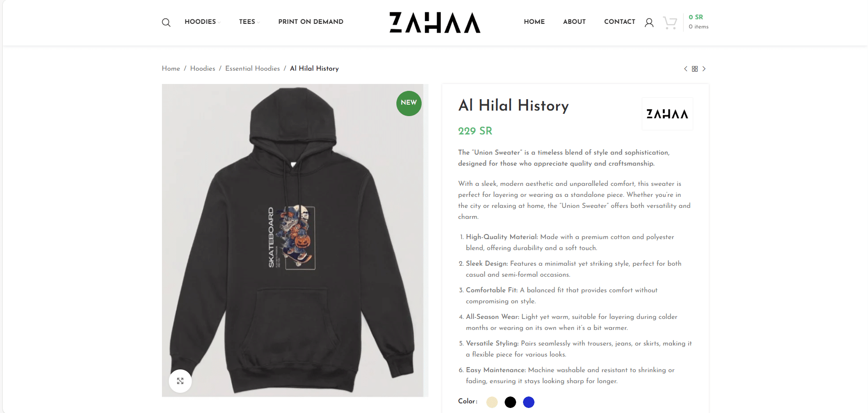
Task: Open the Print On Demand page
Action: click(311, 22)
